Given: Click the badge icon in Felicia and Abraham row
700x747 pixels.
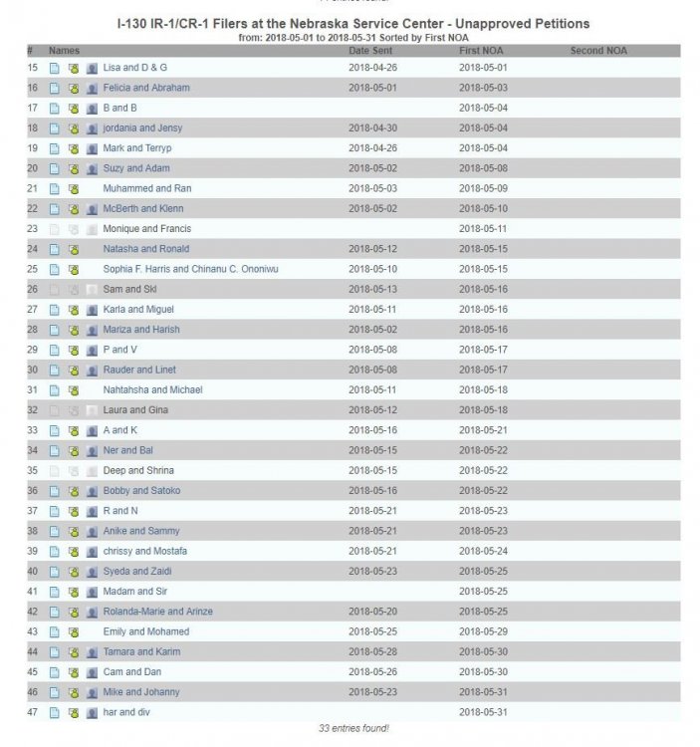Looking at the screenshot, I should coord(74,88).
